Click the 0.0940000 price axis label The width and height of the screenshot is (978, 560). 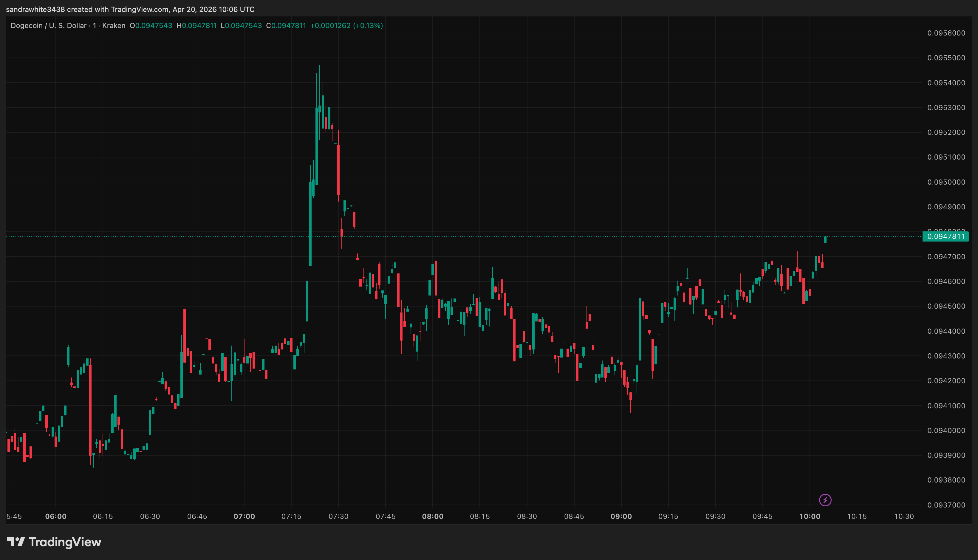[946, 430]
